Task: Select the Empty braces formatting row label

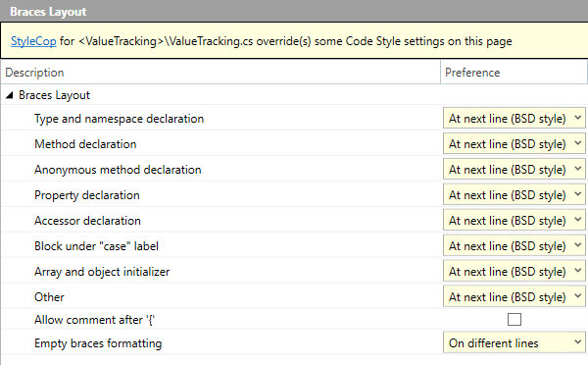Action: click(x=98, y=343)
